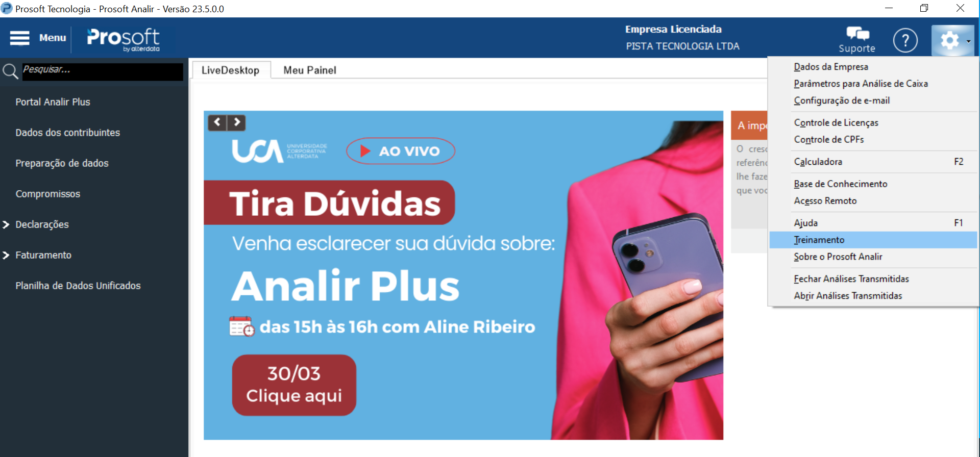Select Planilha de Dados Unificados
Screen dimensions: 980x457
(78, 286)
